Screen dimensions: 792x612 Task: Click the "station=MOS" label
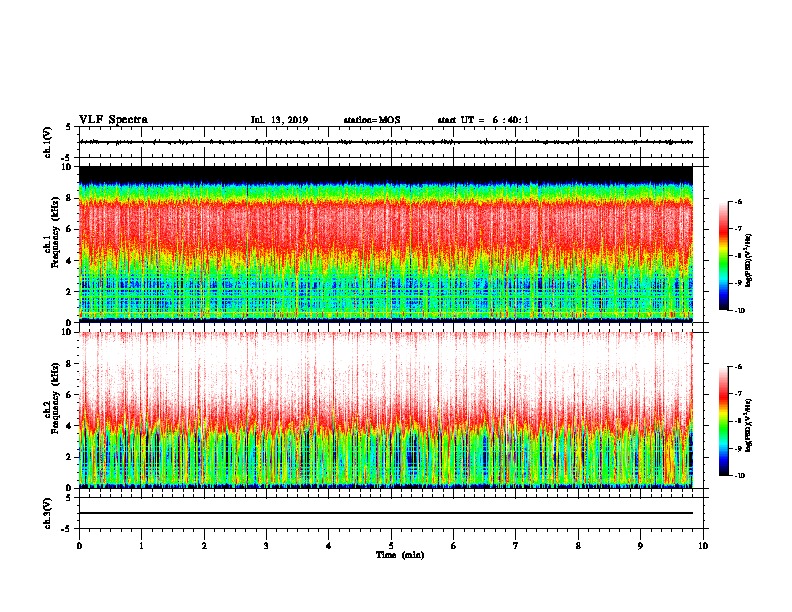coord(372,120)
